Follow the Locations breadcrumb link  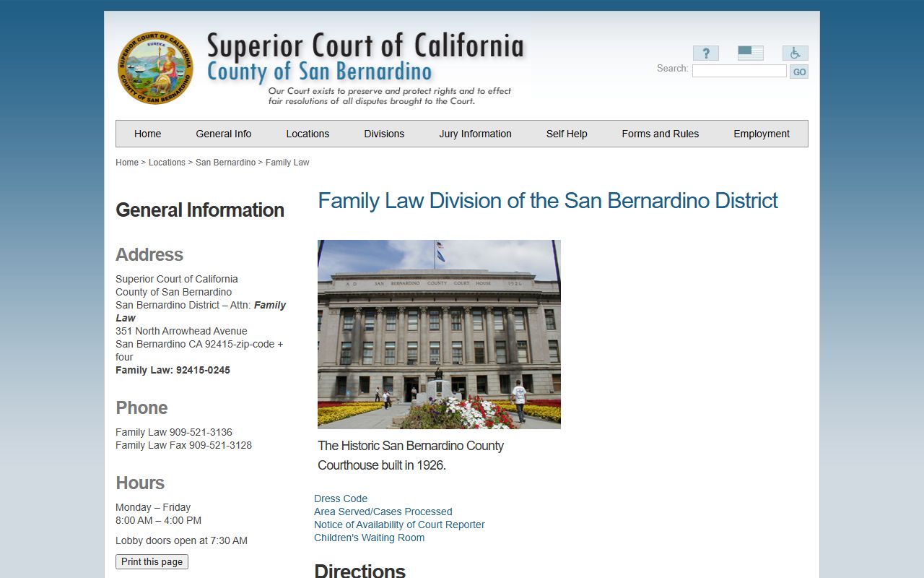[x=167, y=163]
